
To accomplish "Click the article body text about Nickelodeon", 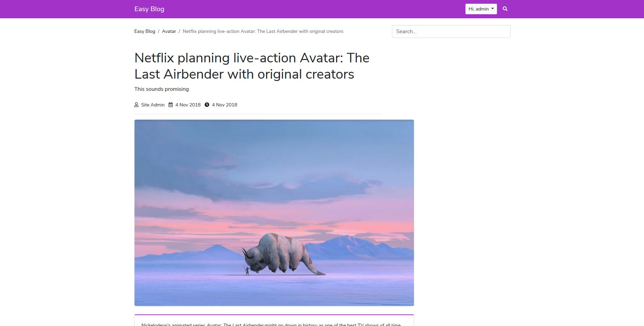I will [x=271, y=324].
